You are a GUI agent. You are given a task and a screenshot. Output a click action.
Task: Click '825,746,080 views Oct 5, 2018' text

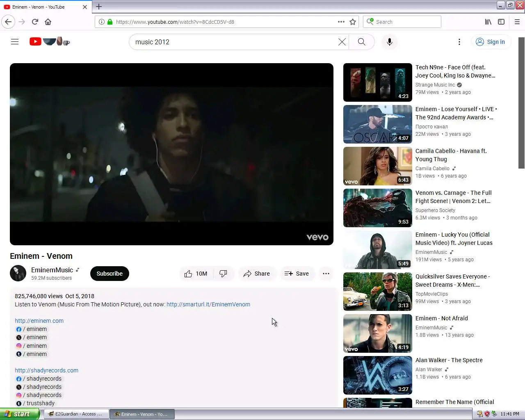55,296
